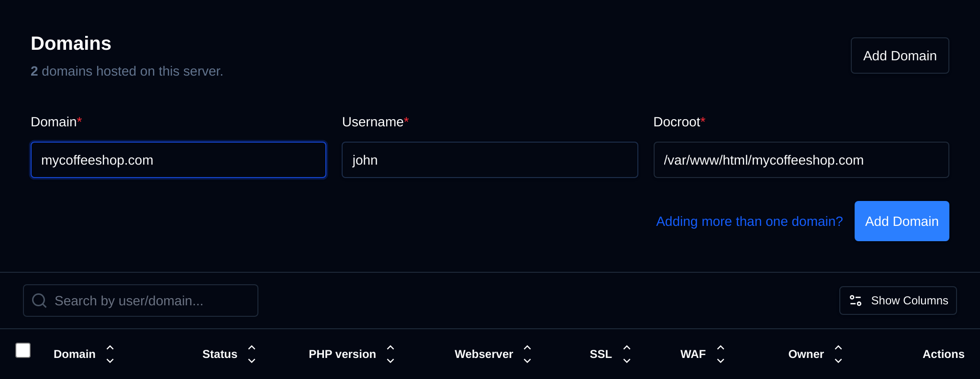Click the Show Columns sliders icon
This screenshot has width=980, height=379.
[856, 301]
